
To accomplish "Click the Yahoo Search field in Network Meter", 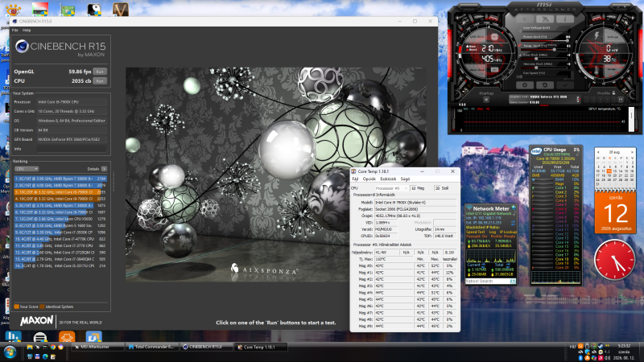I will coord(488,281).
